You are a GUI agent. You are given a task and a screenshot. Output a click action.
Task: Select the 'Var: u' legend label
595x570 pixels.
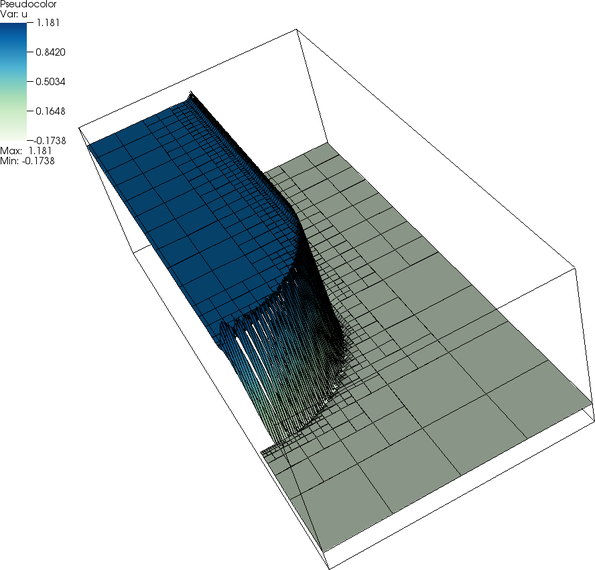click(14, 14)
